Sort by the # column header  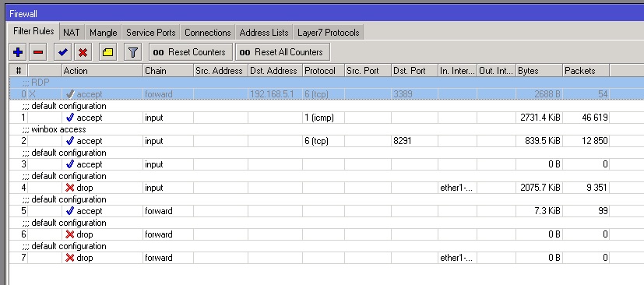point(19,71)
